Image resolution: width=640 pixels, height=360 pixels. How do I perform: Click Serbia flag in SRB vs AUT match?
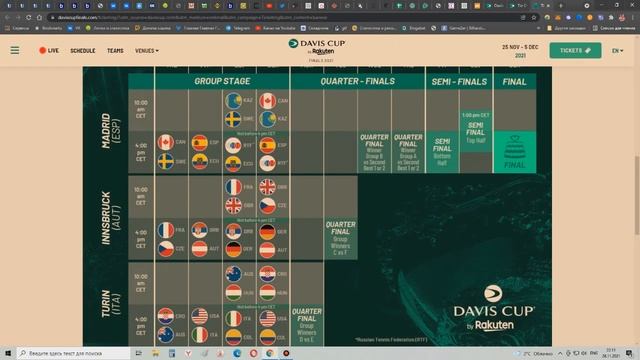200,230
